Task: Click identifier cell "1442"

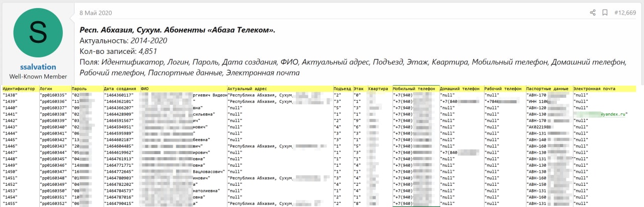Action: coord(10,121)
